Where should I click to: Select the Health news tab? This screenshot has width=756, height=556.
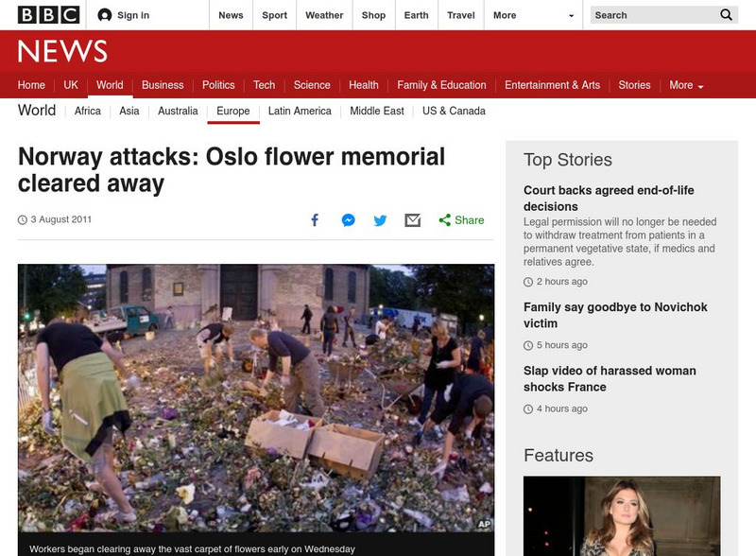364,85
